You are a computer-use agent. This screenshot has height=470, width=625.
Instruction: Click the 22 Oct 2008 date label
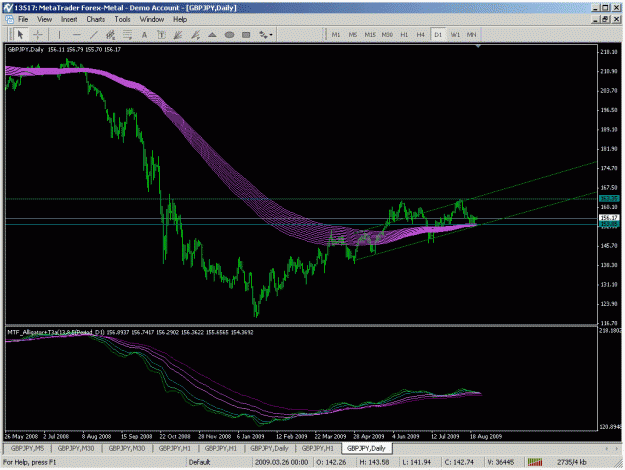[175, 437]
